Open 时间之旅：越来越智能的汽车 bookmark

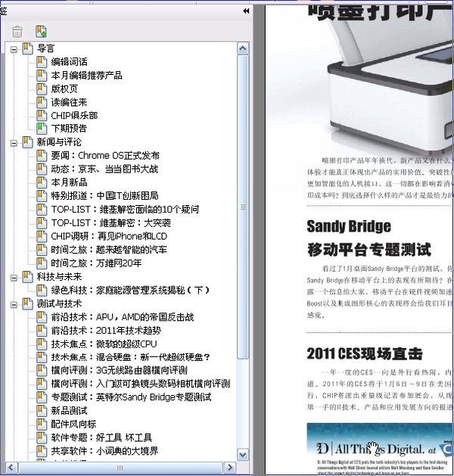109,250
